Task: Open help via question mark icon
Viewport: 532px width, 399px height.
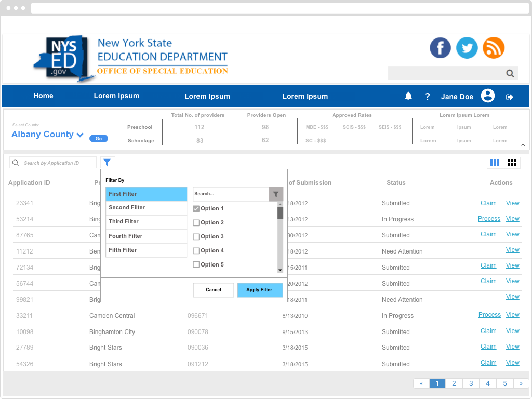Action: click(x=428, y=97)
